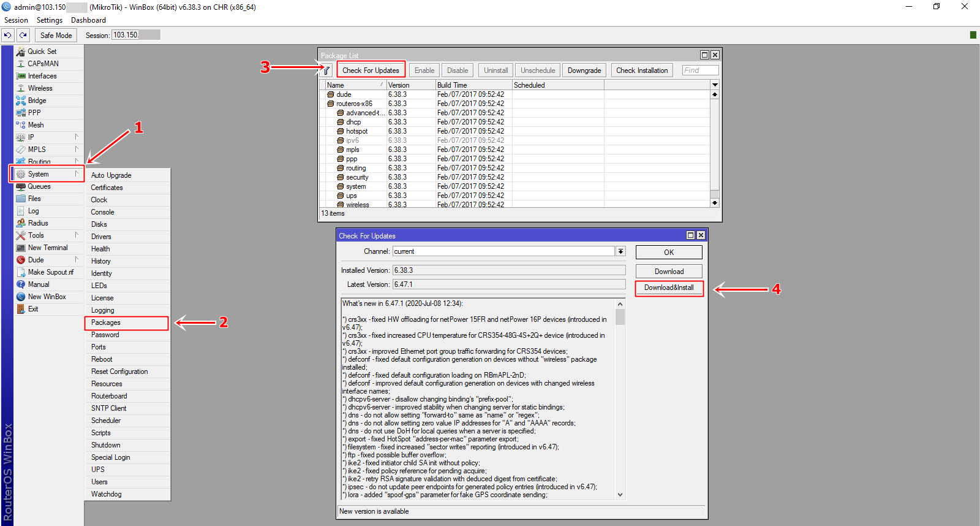Viewport: 980px width, 526px height.
Task: Open the Wireless sidebar item
Action: coord(40,88)
